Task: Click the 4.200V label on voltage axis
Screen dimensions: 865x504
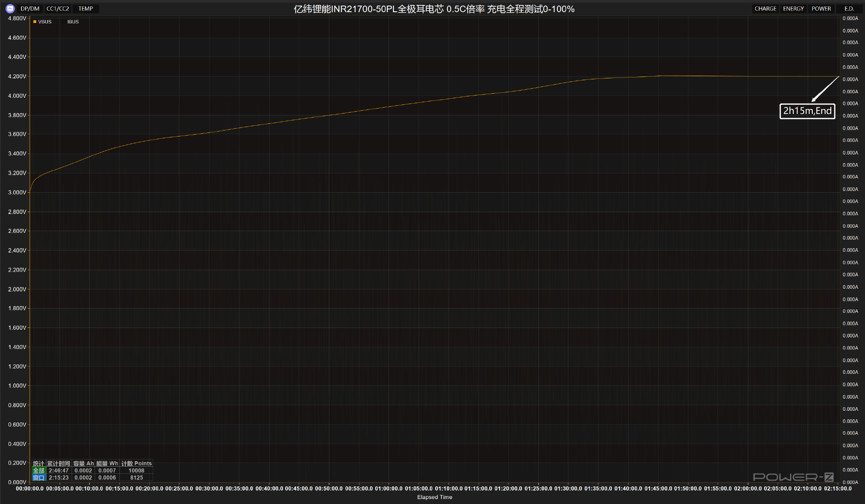Action: 17,77
